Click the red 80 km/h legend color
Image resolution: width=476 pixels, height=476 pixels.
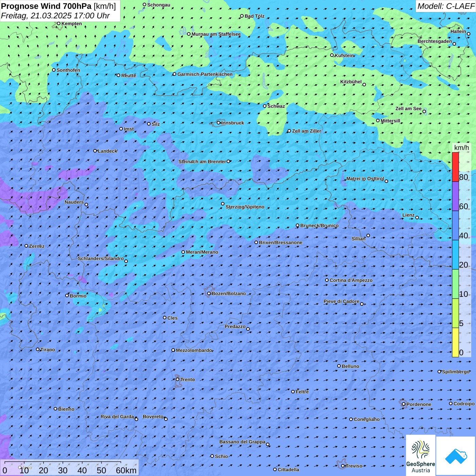click(455, 167)
